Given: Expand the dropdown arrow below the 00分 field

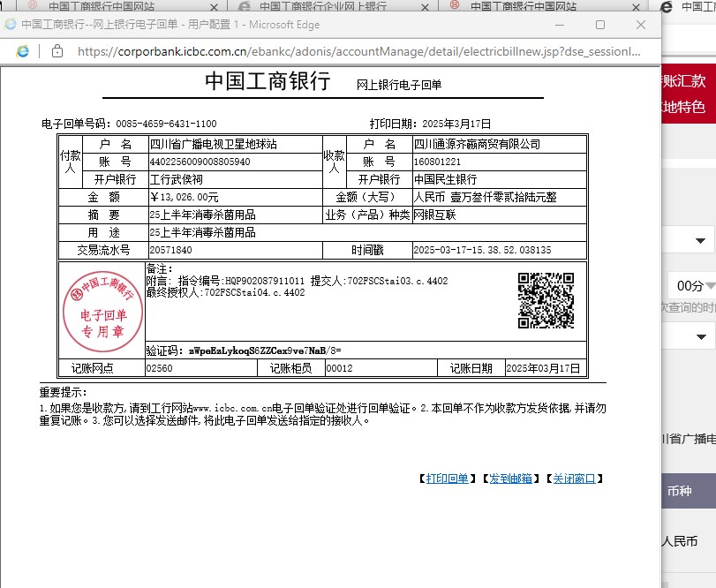Looking at the screenshot, I should click(x=701, y=337).
